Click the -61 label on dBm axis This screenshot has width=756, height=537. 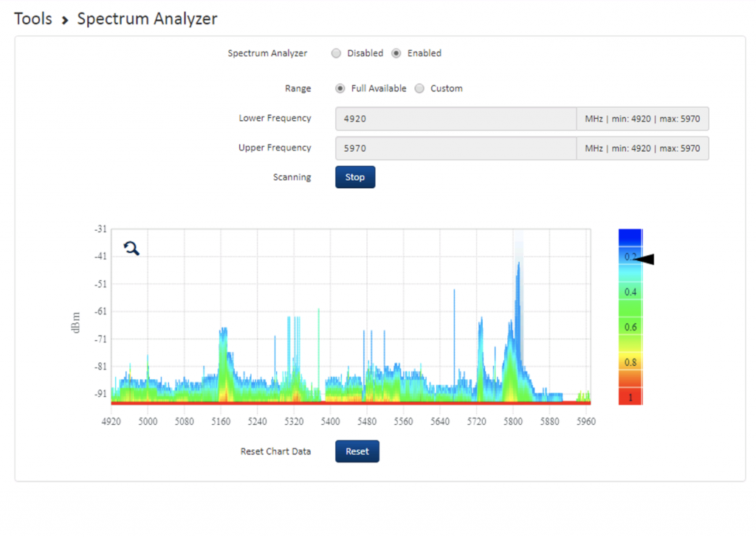click(x=100, y=311)
